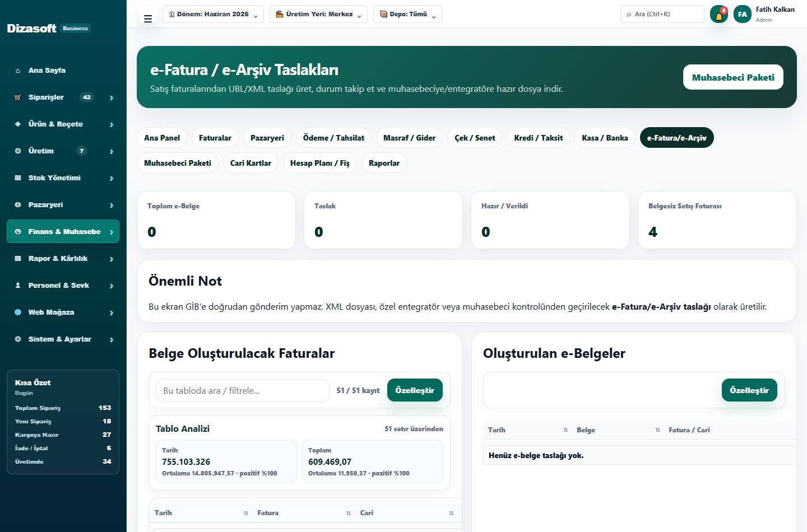
Task: Open the Cari Kartlar tab
Action: [251, 163]
